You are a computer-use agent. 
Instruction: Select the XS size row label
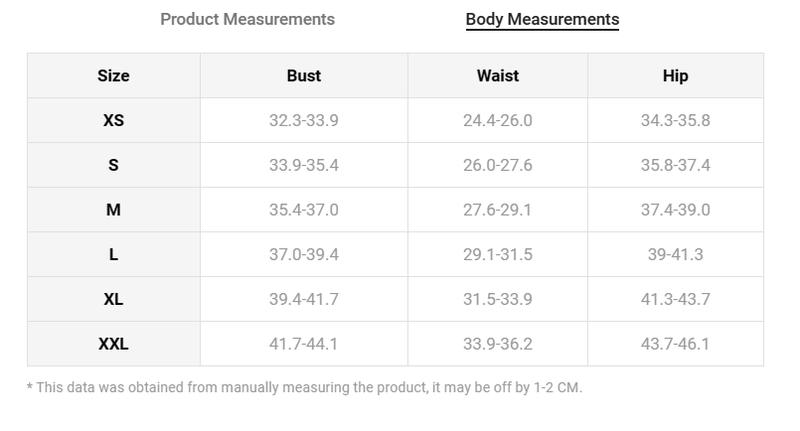click(x=113, y=120)
